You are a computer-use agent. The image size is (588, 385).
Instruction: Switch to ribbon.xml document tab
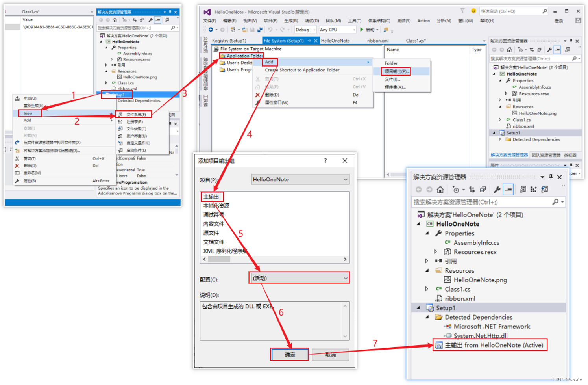point(378,41)
